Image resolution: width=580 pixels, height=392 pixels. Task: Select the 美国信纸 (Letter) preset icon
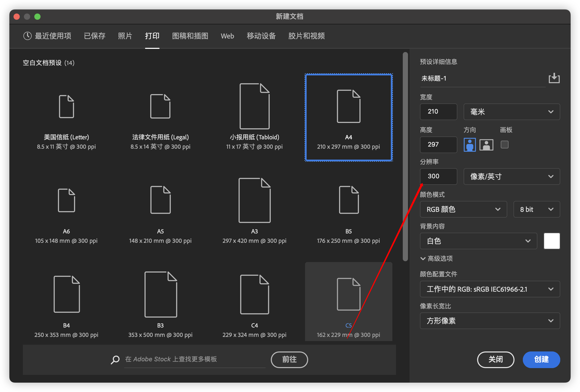coord(67,107)
